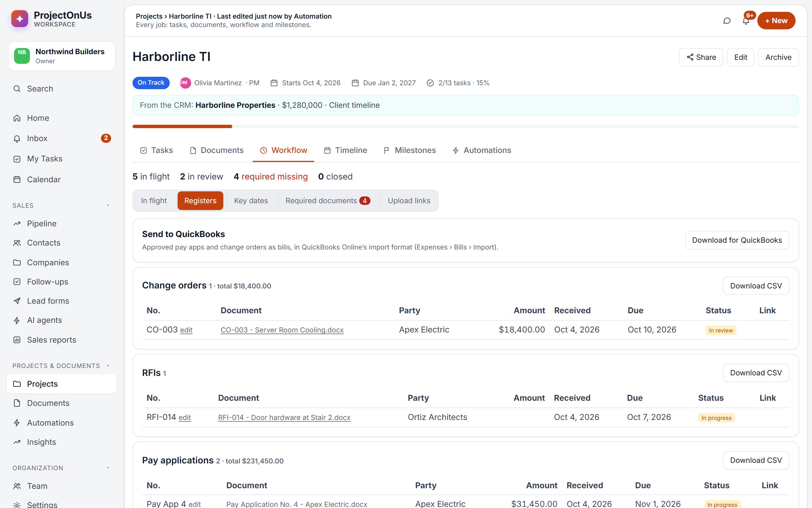Screen dimensions: 812x508
Task: Click the Home icon in sidebar
Action: [17, 118]
